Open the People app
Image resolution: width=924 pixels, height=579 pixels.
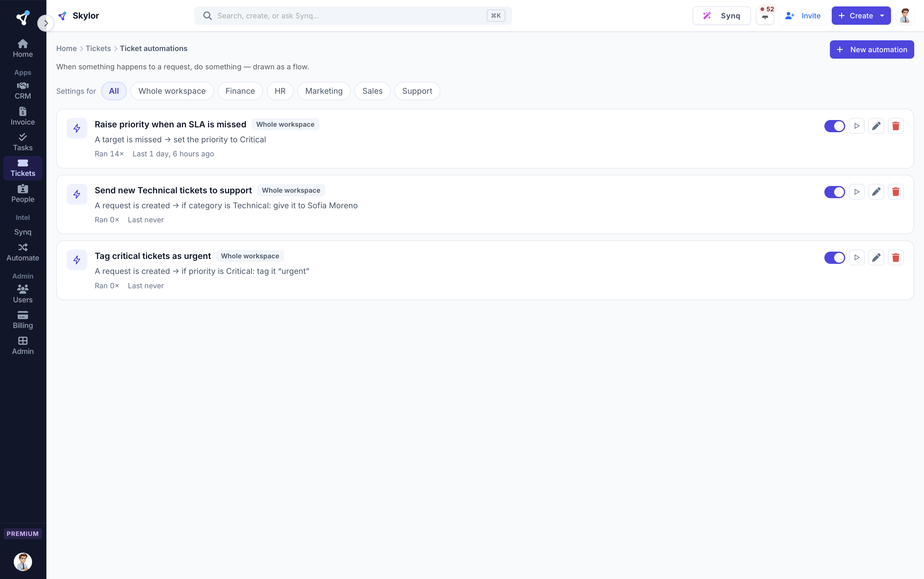pyautogui.click(x=23, y=194)
